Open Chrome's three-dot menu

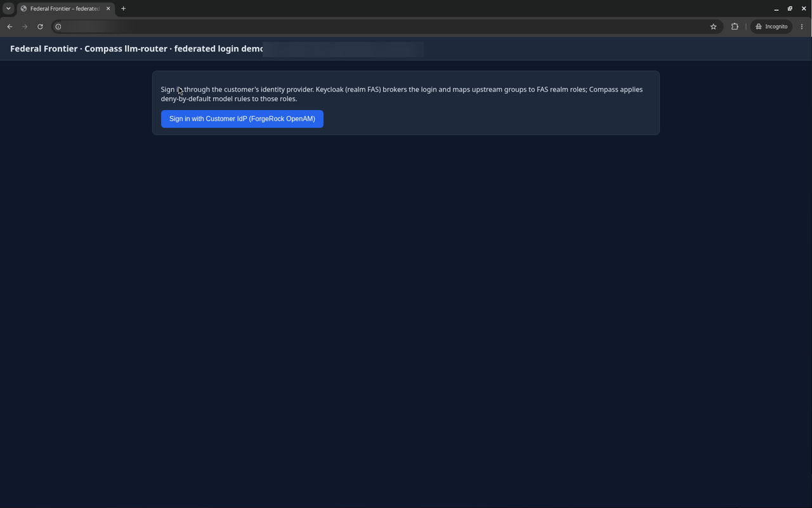802,27
